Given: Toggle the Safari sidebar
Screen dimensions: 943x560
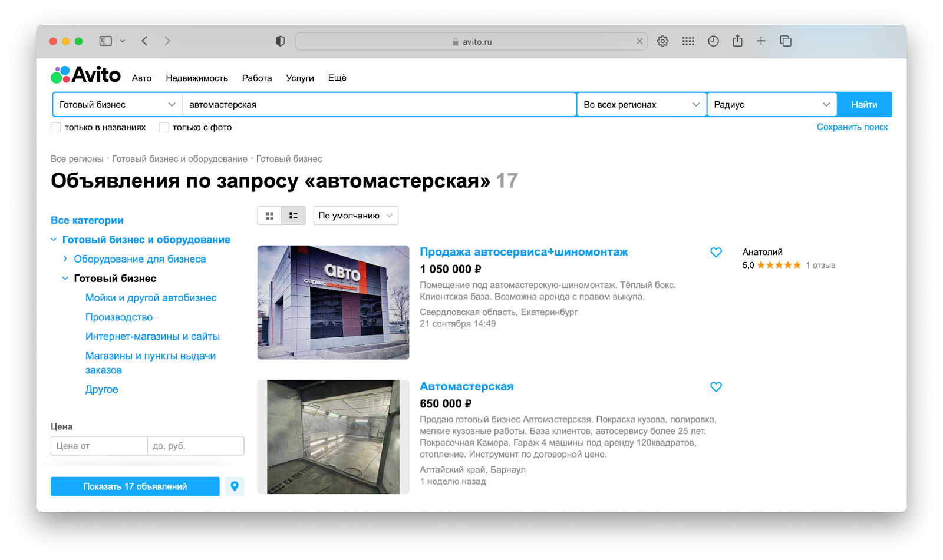Looking at the screenshot, I should click(106, 41).
